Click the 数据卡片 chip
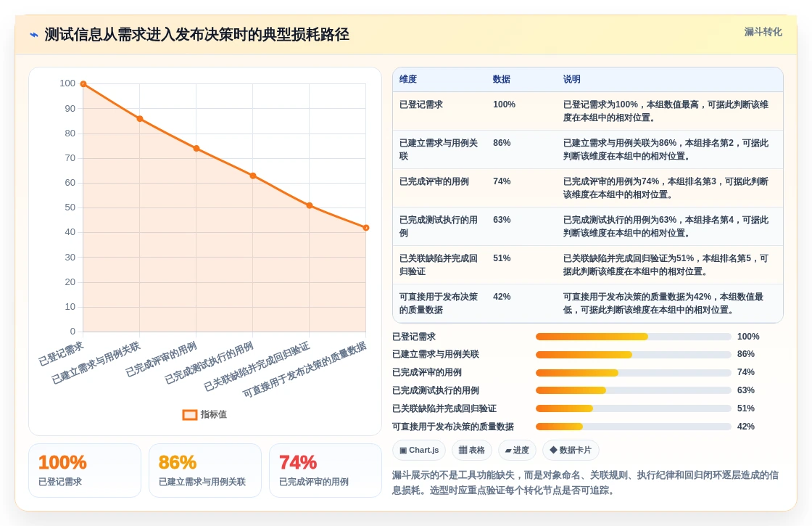 pyautogui.click(x=570, y=450)
